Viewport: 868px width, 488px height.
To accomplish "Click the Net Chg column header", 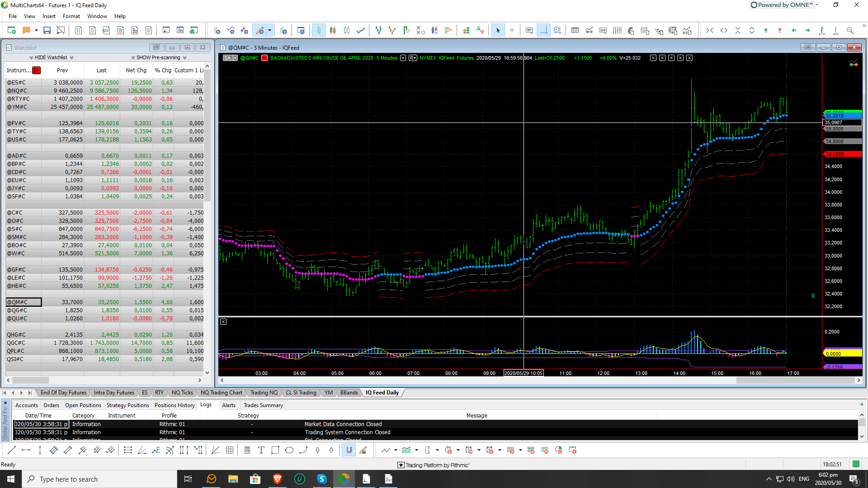I will [136, 70].
